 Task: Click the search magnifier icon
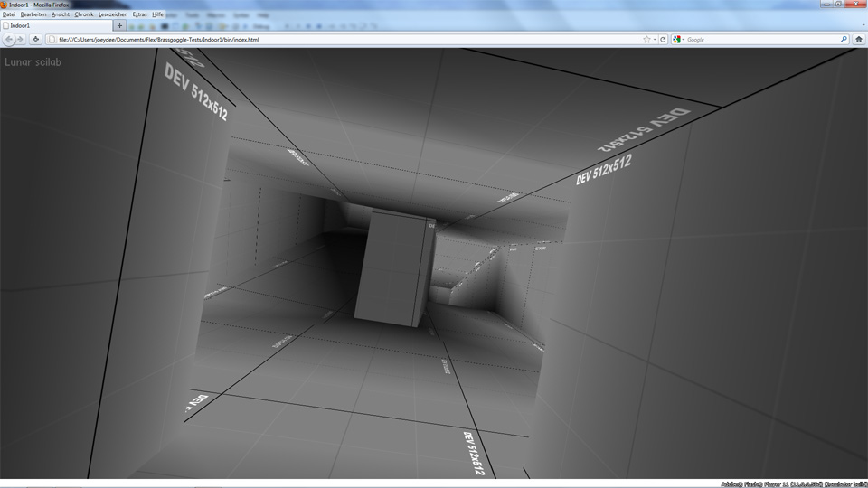pyautogui.click(x=844, y=40)
